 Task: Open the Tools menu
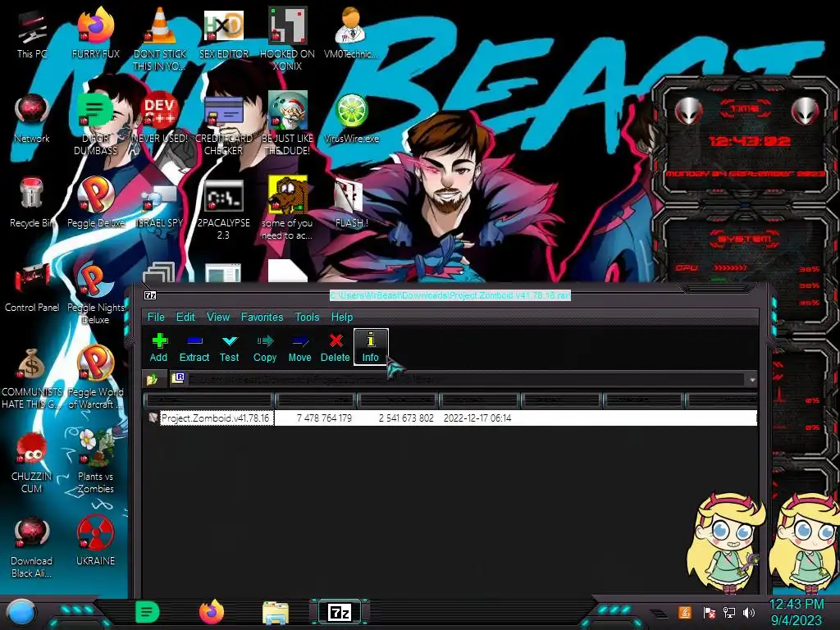point(307,317)
